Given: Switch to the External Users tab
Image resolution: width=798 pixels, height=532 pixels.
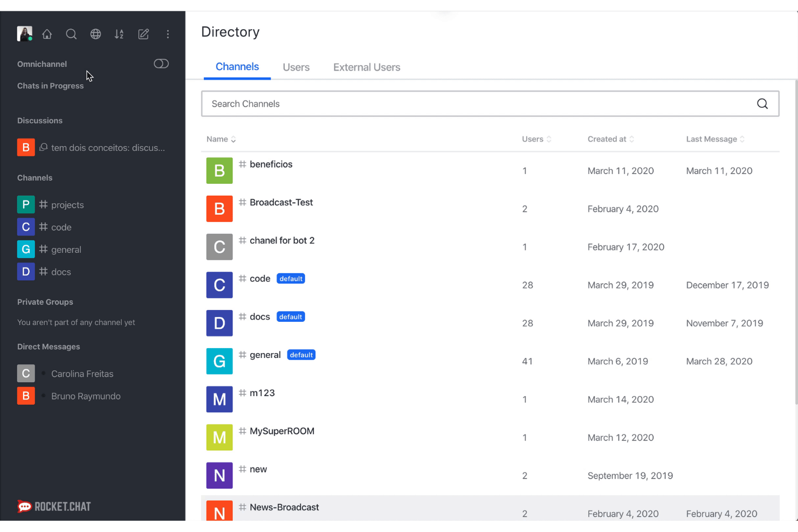Looking at the screenshot, I should 367,67.
